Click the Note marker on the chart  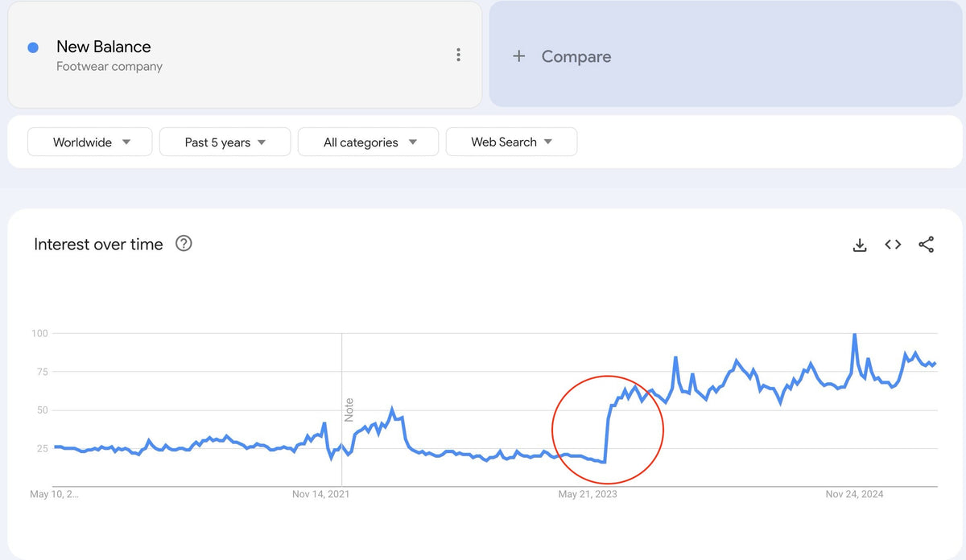(349, 410)
